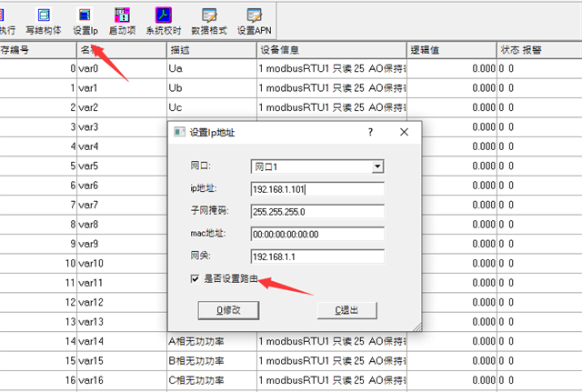Click the Ub description cell
This screenshot has height=392, width=582.
(212, 88)
